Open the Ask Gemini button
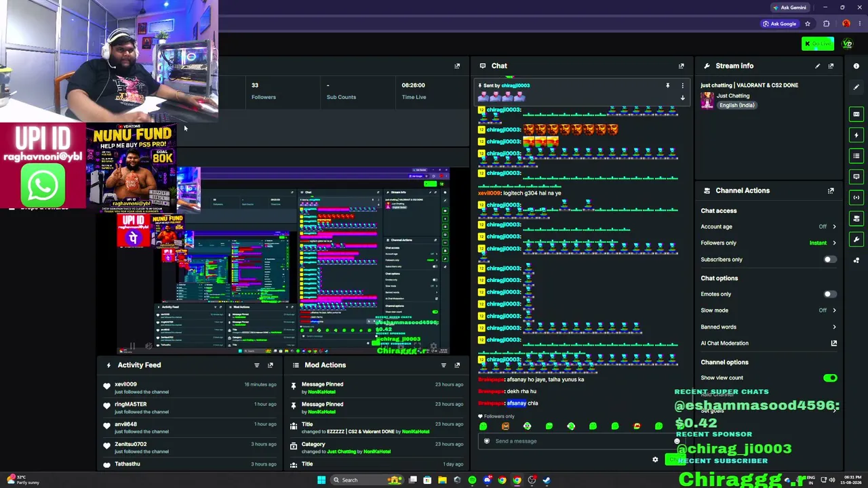This screenshot has height=488, width=868. coord(790,7)
